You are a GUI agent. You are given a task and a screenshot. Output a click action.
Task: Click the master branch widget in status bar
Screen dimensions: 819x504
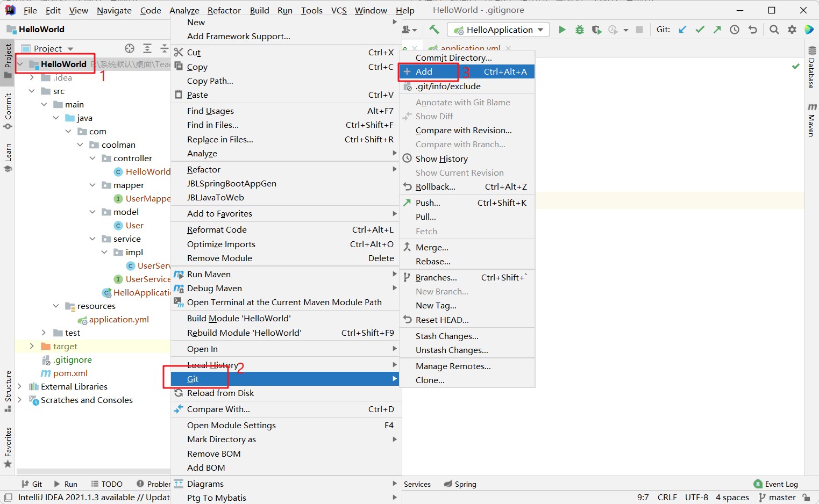[778, 498]
